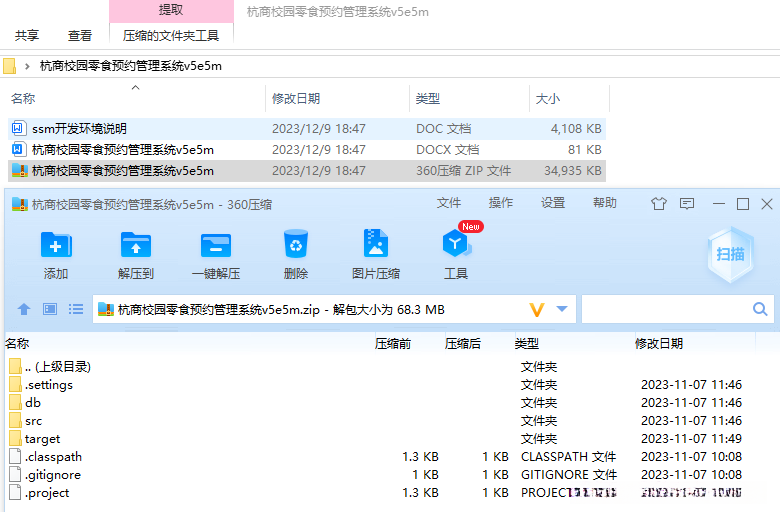780x512 pixels.
Task: Maximize the 360压缩 window
Action: tap(743, 204)
